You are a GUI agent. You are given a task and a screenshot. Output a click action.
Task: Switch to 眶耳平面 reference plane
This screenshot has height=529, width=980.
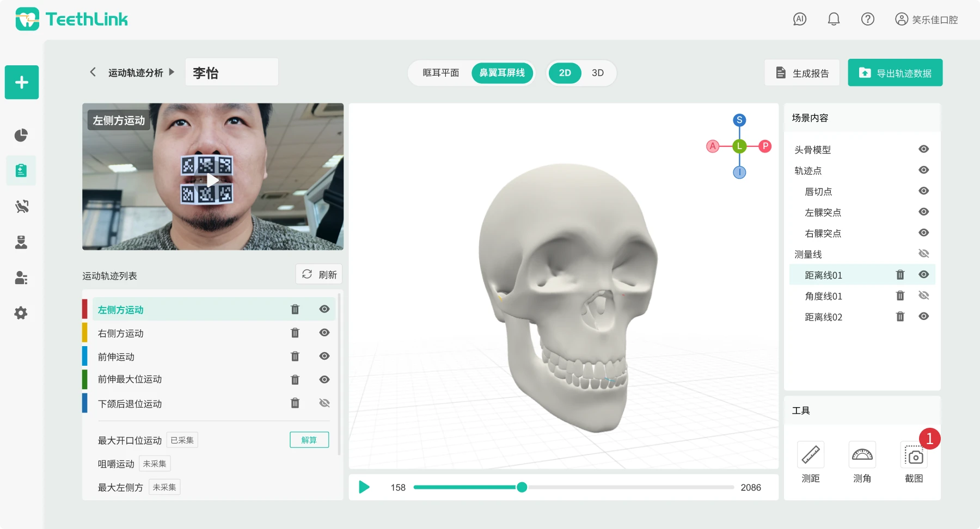[x=441, y=73]
